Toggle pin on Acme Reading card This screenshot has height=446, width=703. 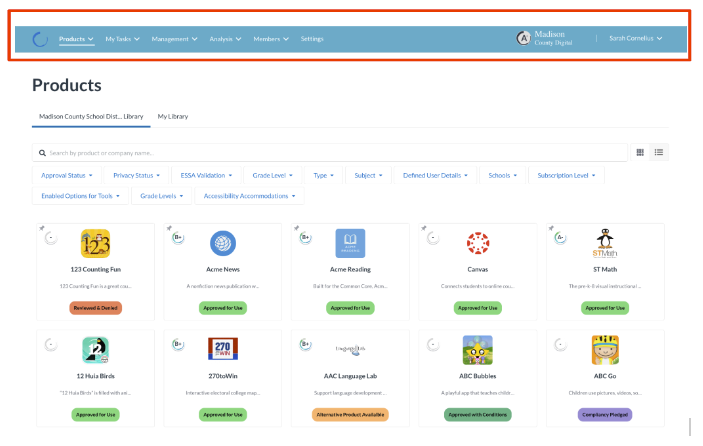click(296, 228)
